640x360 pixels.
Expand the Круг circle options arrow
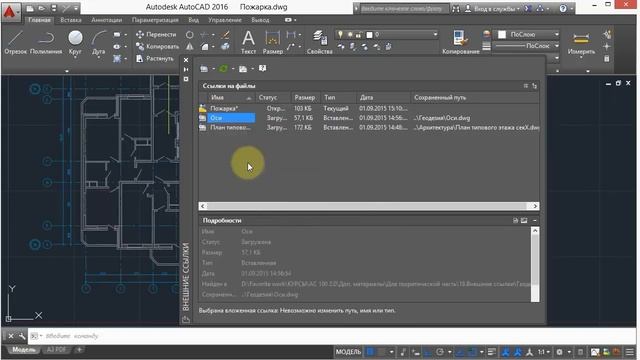[x=75, y=58]
